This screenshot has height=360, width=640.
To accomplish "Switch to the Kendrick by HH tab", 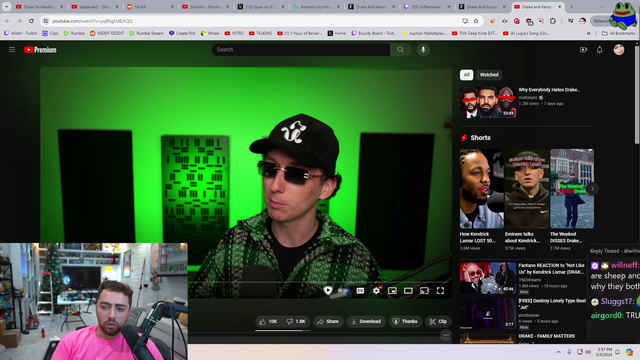I will pos(316,7).
